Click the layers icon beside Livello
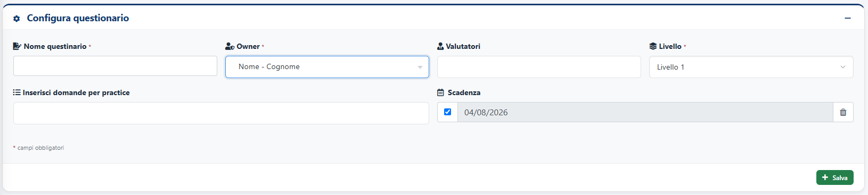This screenshot has width=868, height=195. [653, 46]
